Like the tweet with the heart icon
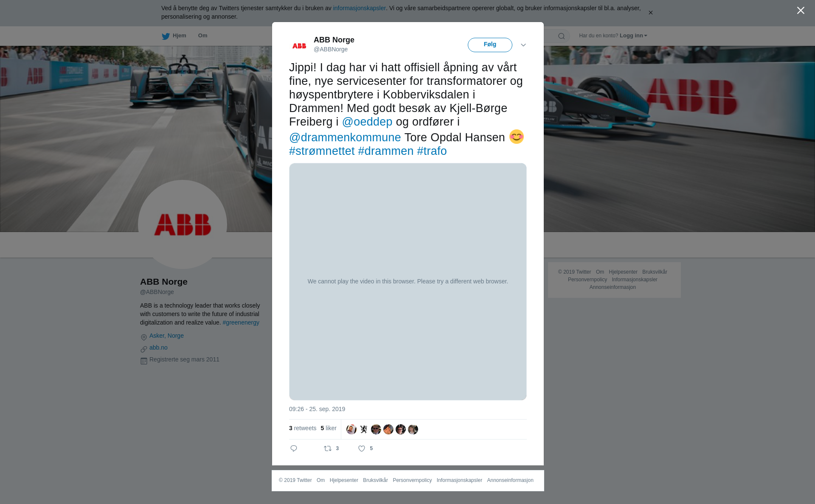Viewport: 815px width, 504px height. pyautogui.click(x=362, y=448)
